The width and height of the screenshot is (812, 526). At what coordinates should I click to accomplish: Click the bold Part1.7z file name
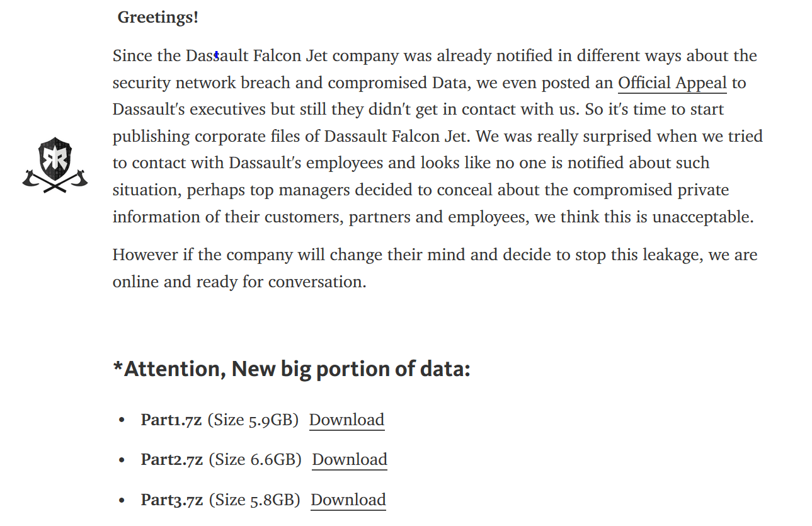[x=171, y=420]
